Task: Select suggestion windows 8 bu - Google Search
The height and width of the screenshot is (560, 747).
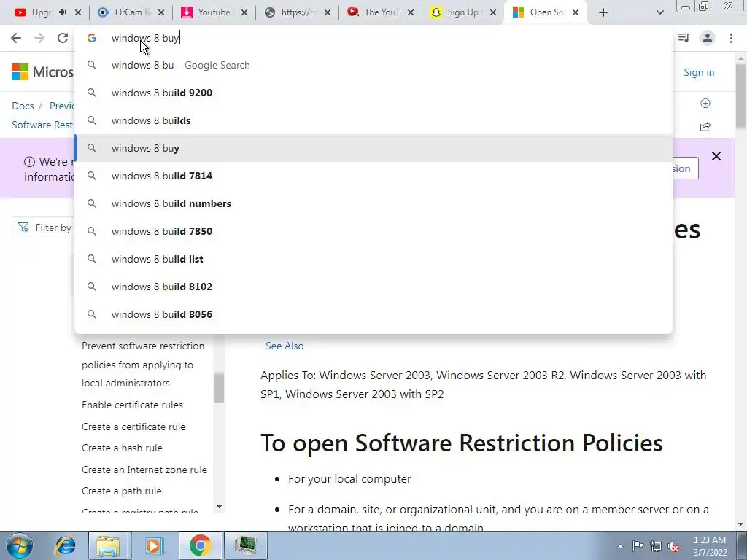Action: pyautogui.click(x=373, y=65)
